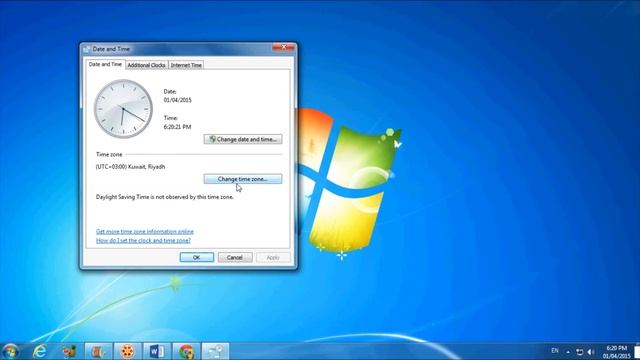Open Google Chrome from the taskbar
Screen dimensions: 640x360
click(x=186, y=351)
